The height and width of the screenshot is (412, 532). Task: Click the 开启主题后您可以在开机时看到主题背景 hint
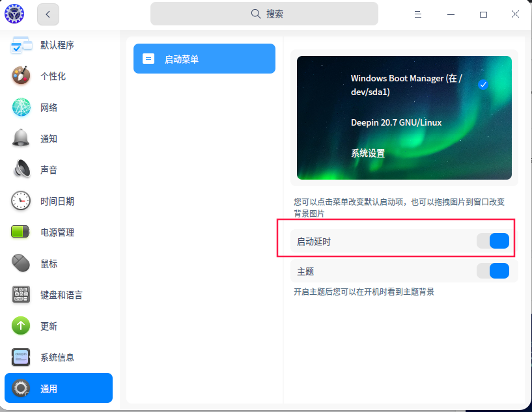[364, 292]
